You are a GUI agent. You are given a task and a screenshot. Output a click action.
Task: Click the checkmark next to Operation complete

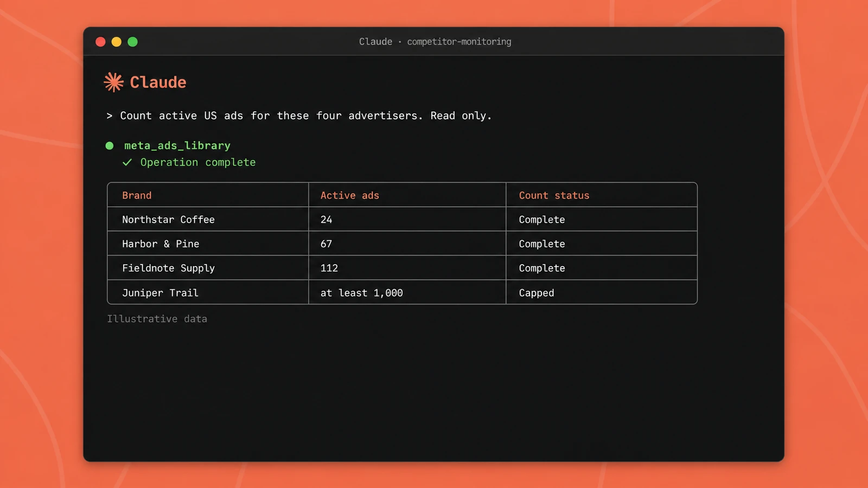click(x=127, y=162)
